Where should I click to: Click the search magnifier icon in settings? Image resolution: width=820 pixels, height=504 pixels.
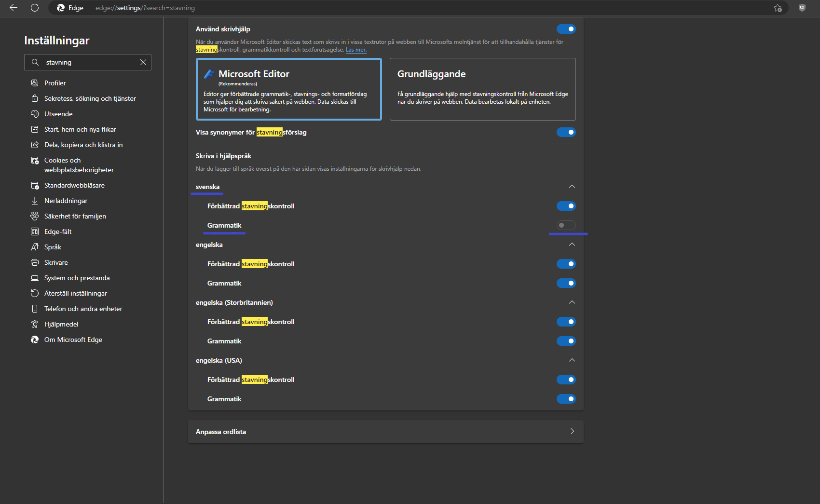click(35, 62)
